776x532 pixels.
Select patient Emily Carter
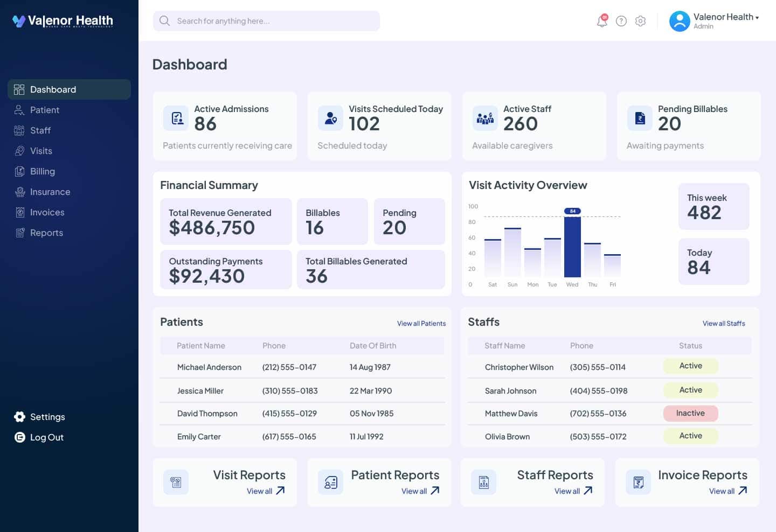pyautogui.click(x=199, y=437)
